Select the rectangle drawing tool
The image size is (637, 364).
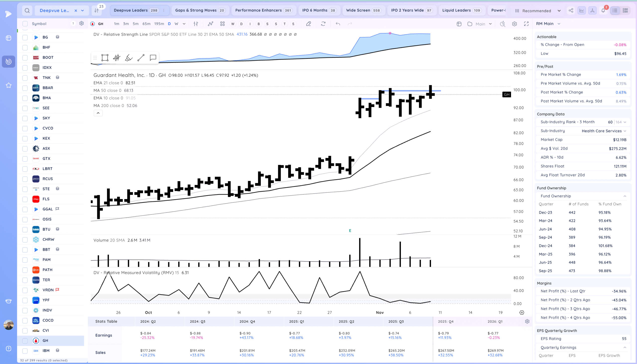[105, 58]
